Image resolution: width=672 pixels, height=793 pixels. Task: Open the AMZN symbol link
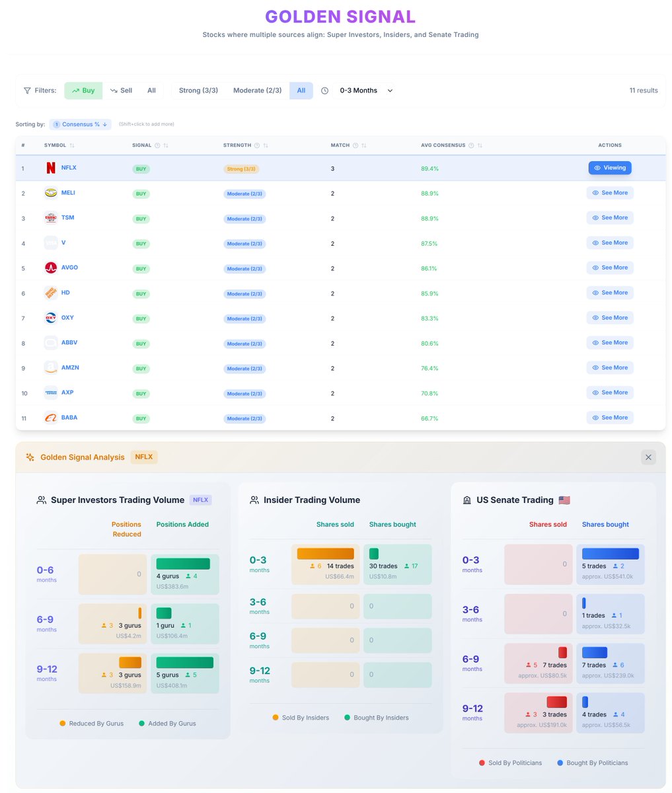coord(70,367)
